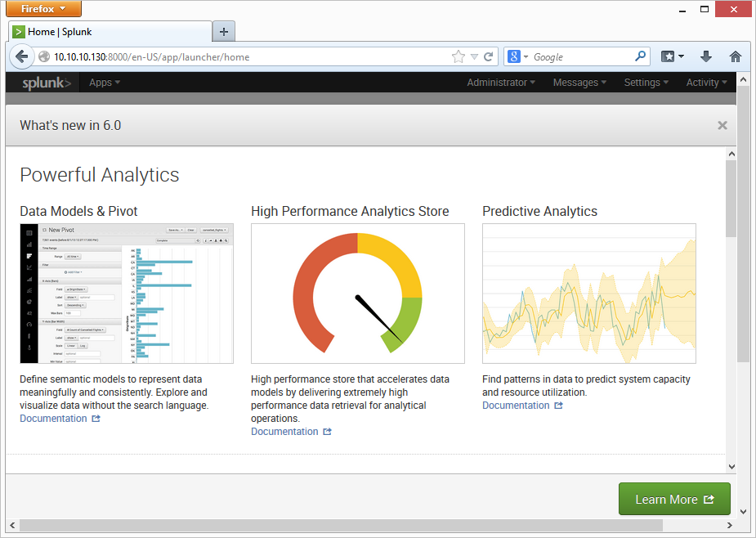The height and width of the screenshot is (538, 756).
Task: Click the Powerful Analytics heading
Action: 100,175
